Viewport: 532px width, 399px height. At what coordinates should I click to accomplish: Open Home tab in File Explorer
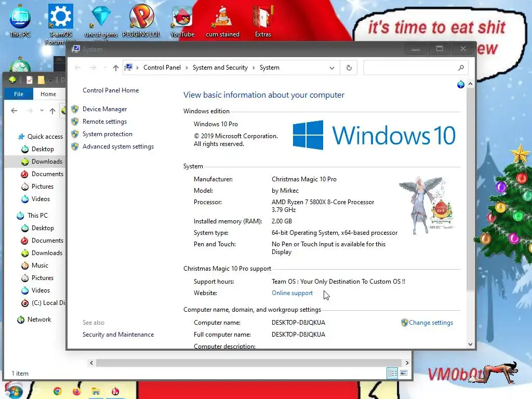(48, 94)
